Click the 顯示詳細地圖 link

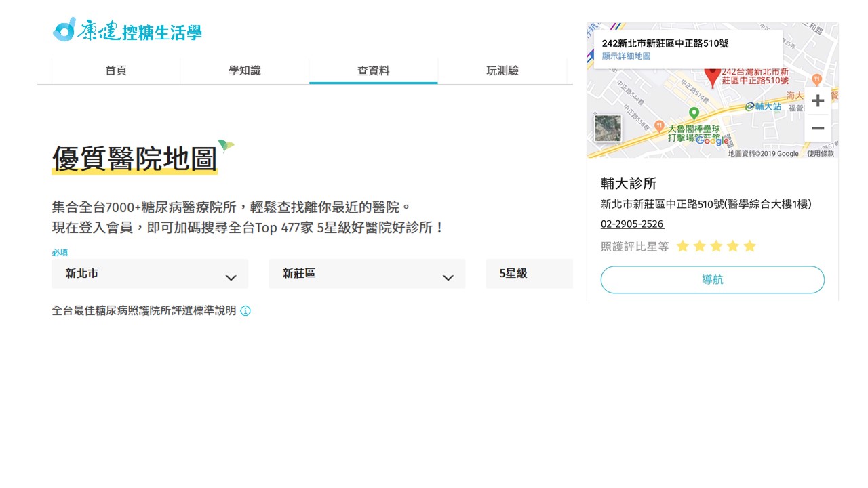coord(626,56)
